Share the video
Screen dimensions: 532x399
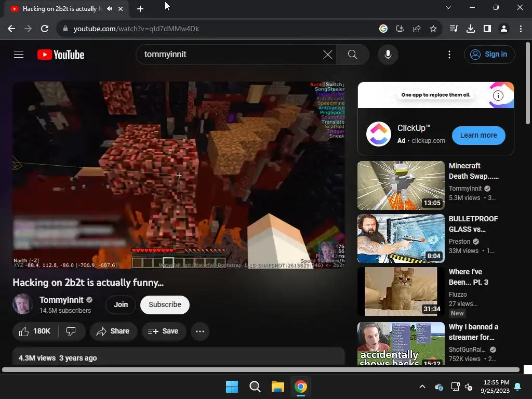point(113,331)
